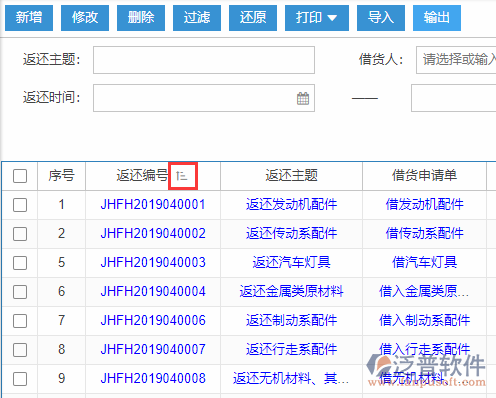Open 返还制动系配件 subject link
Viewport: 496px width, 398px height.
click(291, 320)
